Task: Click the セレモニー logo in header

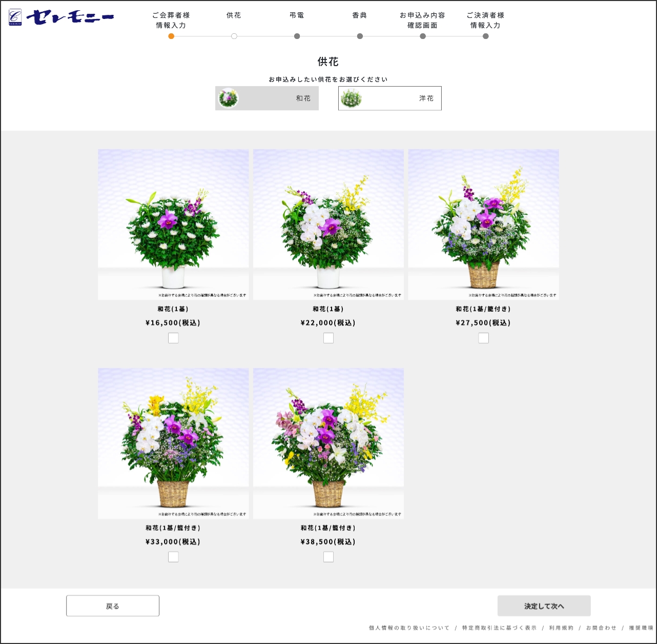Action: pos(61,17)
